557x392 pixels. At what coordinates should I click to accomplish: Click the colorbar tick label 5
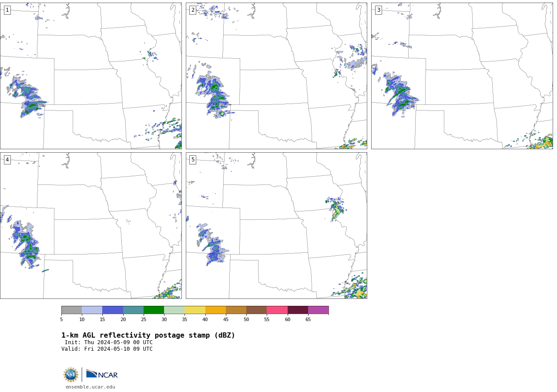pos(61,320)
